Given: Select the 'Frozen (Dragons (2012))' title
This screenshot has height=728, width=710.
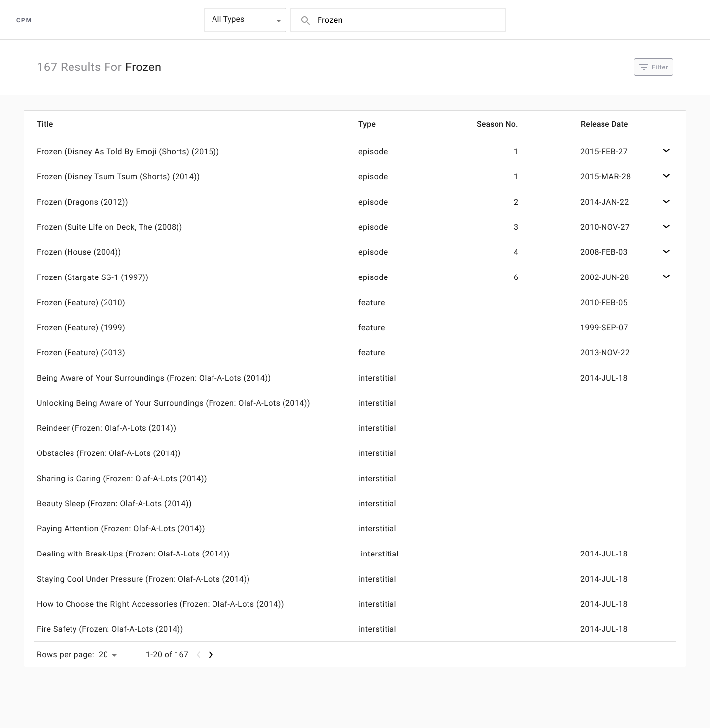Looking at the screenshot, I should pyautogui.click(x=82, y=202).
